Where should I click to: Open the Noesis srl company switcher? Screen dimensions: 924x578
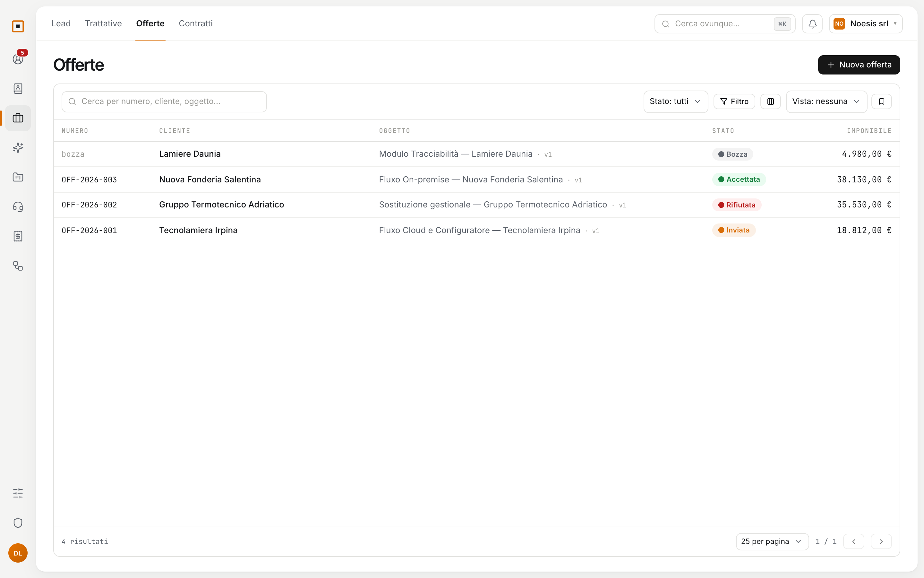point(866,24)
